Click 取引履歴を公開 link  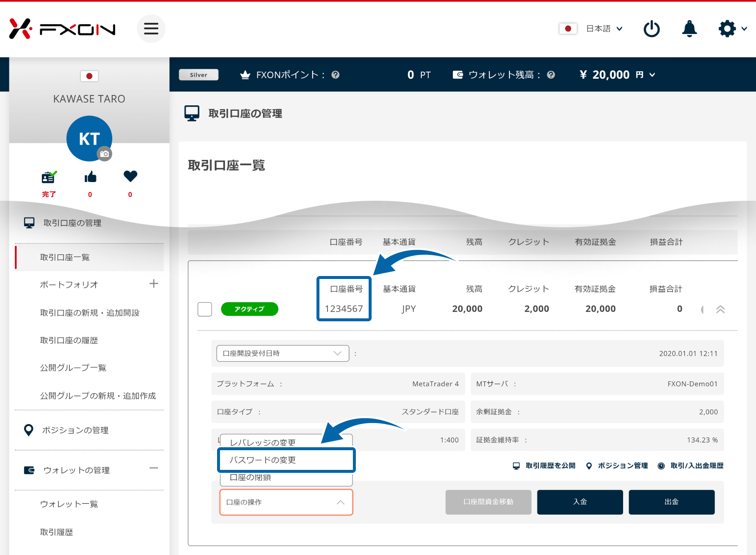tap(550, 466)
